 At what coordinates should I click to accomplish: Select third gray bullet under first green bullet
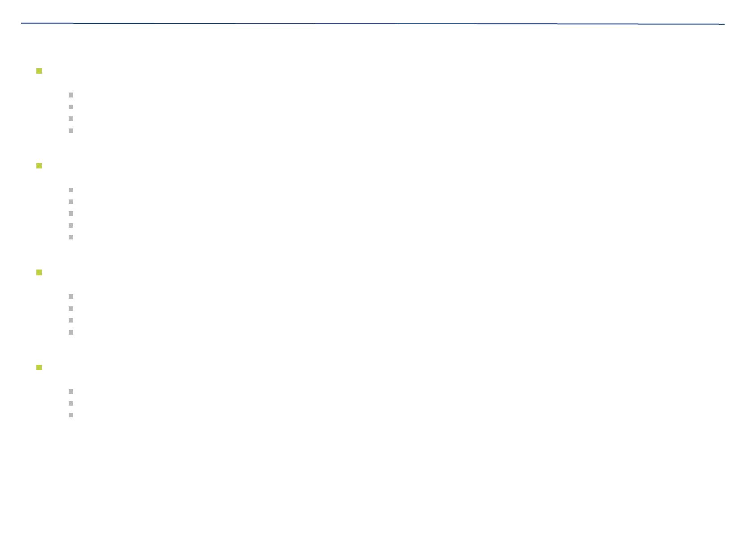click(71, 119)
